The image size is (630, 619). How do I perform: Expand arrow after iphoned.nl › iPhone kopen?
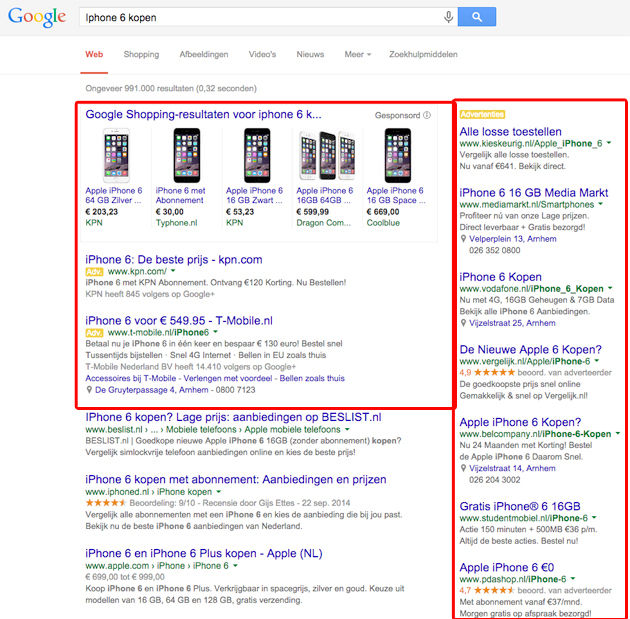point(219,492)
